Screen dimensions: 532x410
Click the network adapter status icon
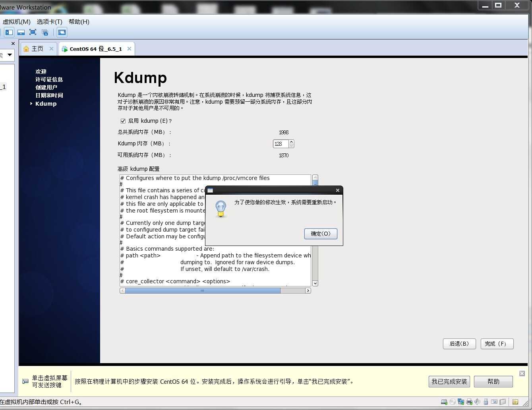[461, 402]
